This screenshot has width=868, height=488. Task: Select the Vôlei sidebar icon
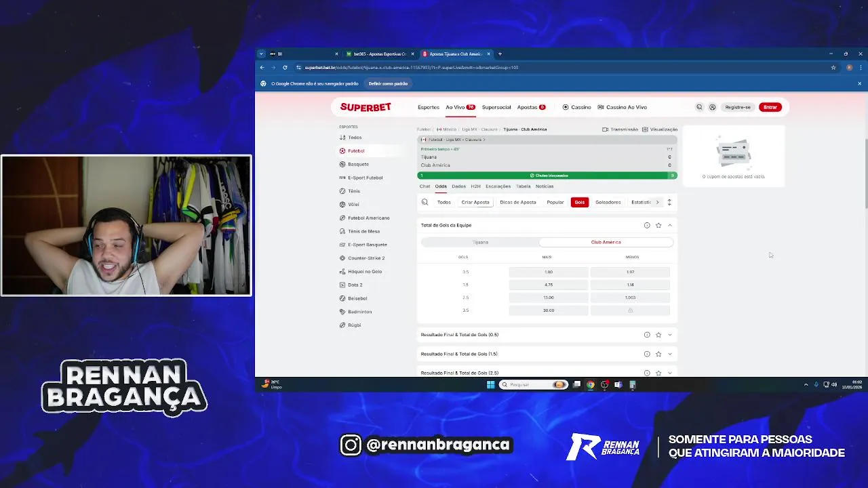tap(342, 204)
